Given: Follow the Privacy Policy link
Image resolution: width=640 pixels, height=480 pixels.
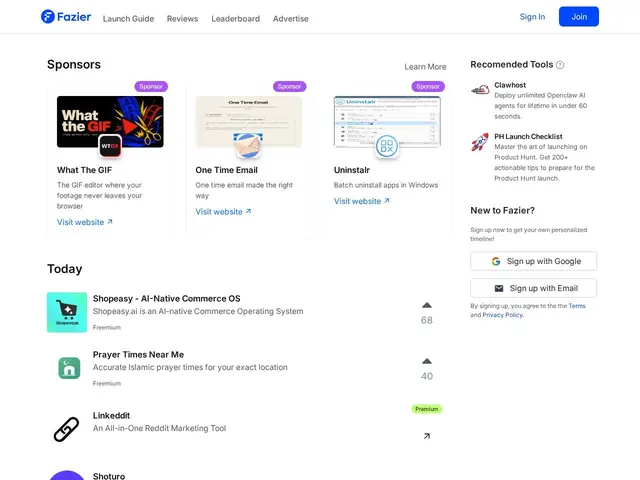Looking at the screenshot, I should click(502, 315).
